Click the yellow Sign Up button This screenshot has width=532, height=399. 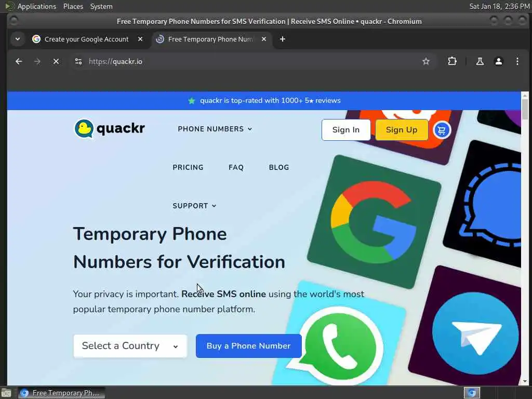pyautogui.click(x=402, y=130)
